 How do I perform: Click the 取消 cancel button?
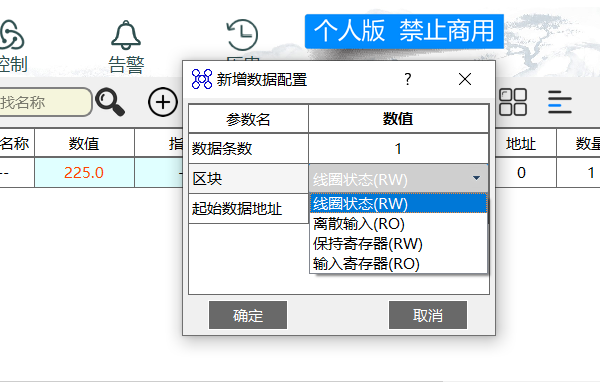coord(428,315)
